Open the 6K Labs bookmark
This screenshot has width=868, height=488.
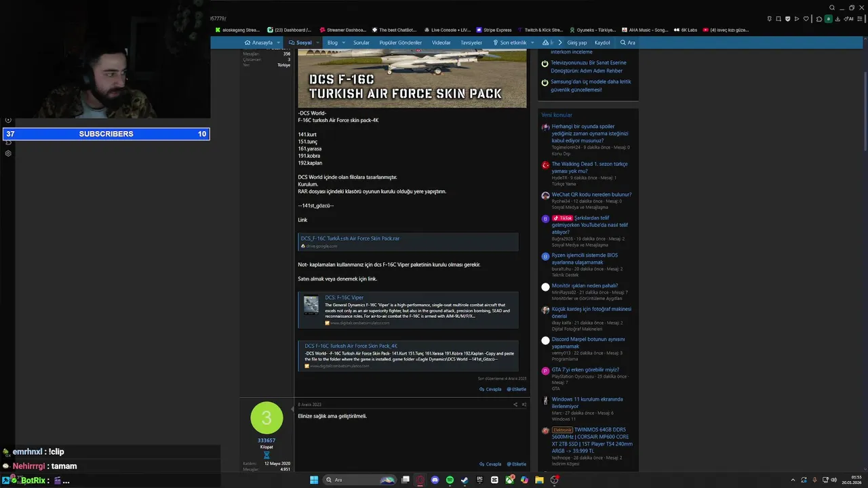click(685, 30)
